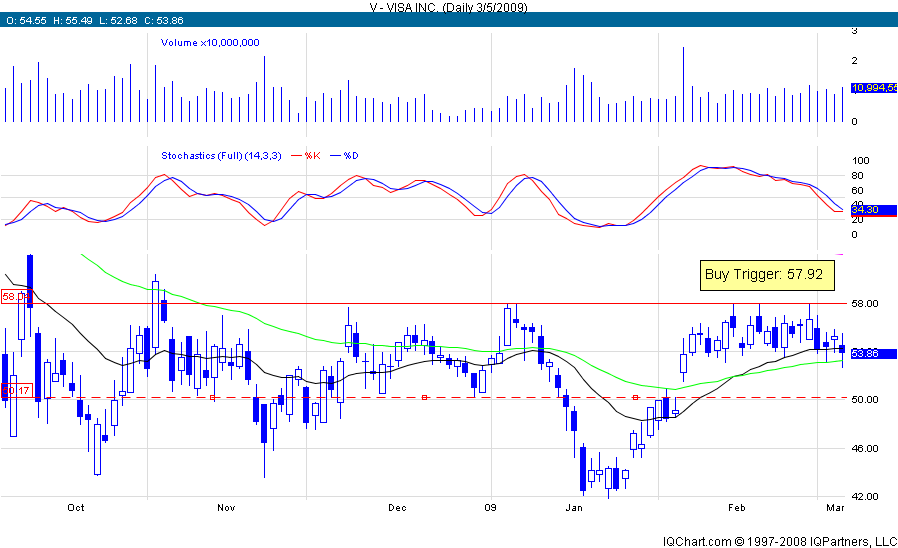The height and width of the screenshot is (548, 898).
Task: Click the yellow 'Buy Trigger: 57.92' box
Action: click(x=767, y=275)
